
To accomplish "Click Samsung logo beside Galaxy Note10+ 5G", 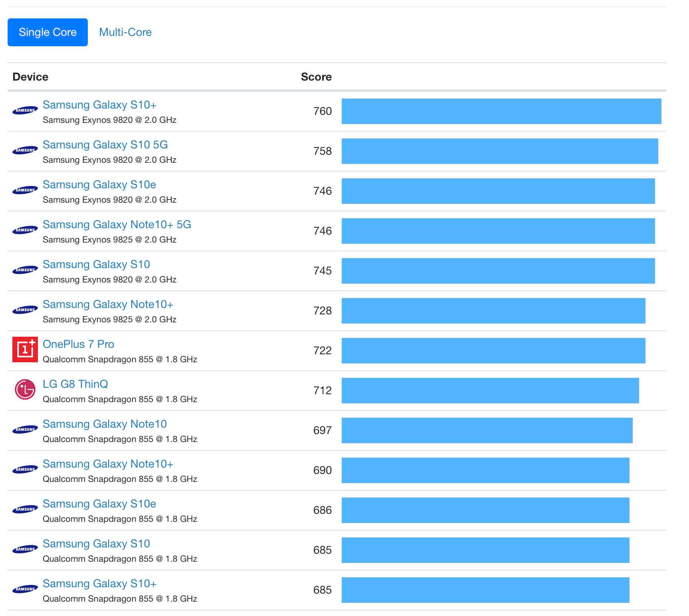I will click(x=25, y=230).
